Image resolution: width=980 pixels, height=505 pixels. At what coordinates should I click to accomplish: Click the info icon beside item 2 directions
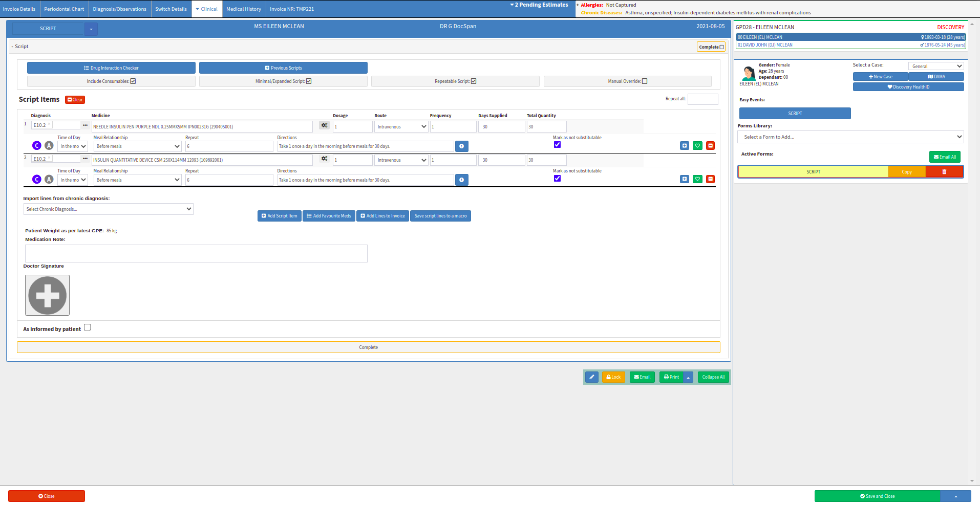click(461, 180)
